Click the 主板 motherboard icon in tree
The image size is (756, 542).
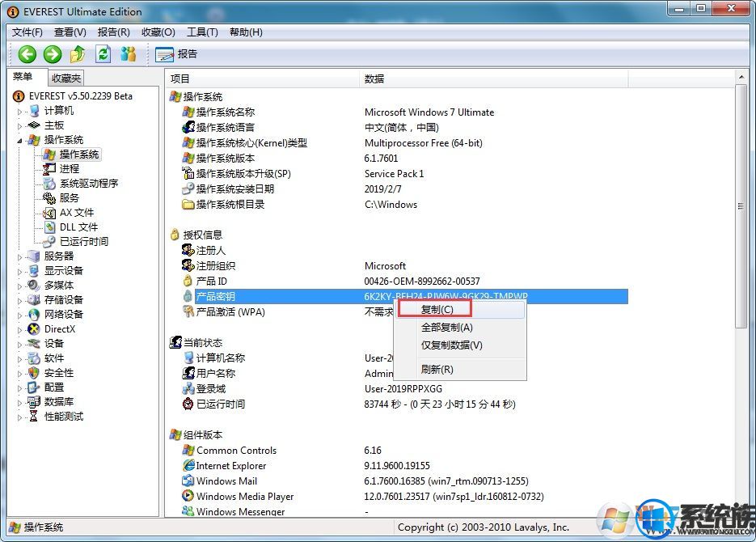pos(34,125)
